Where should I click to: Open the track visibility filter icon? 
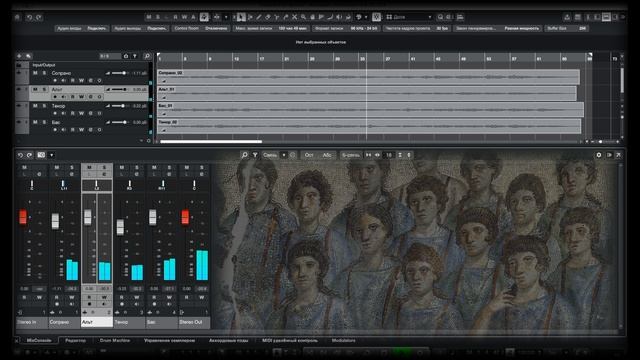coord(135,56)
